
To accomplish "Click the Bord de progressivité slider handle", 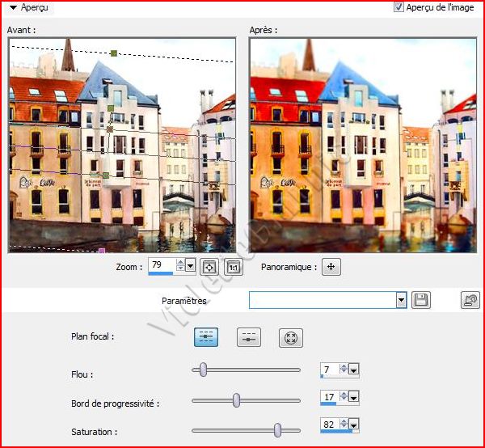I will point(237,399).
